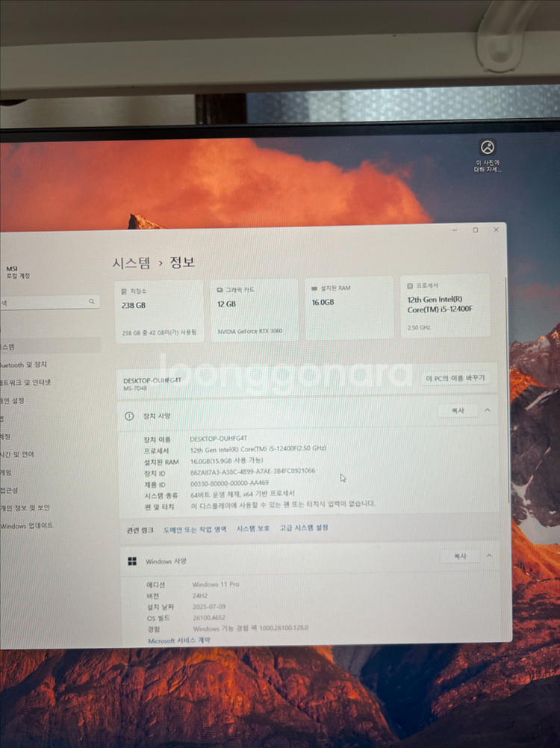Screen dimensions: 560x748
Task: Click the 시스템 breadcrumb in the page title
Action: pyautogui.click(x=131, y=263)
